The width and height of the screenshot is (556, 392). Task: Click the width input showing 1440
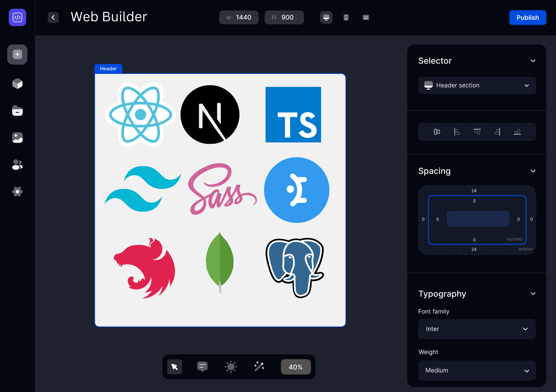[239, 18]
